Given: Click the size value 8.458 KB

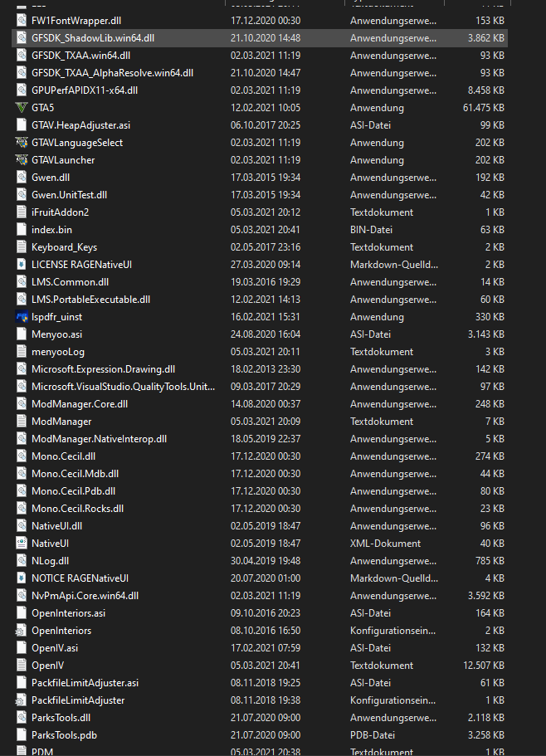Looking at the screenshot, I should point(485,90).
